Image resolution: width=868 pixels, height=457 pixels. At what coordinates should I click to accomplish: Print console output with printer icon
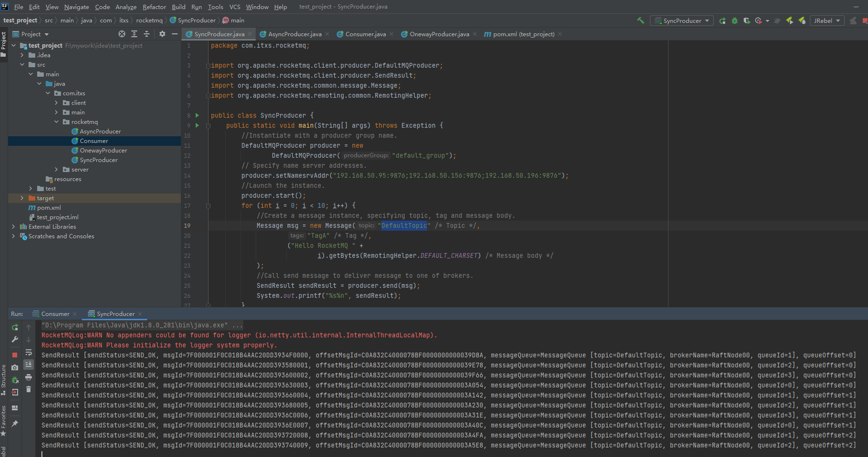29,377
